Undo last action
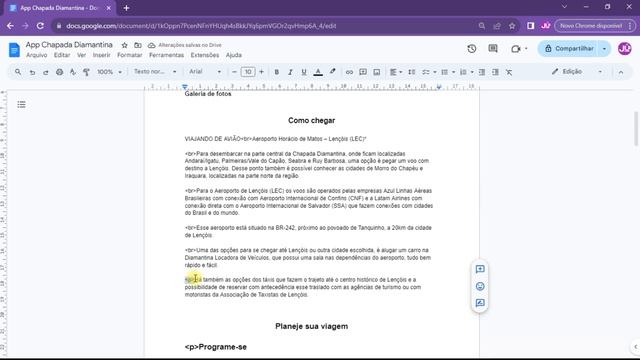640x360 pixels. click(x=32, y=72)
